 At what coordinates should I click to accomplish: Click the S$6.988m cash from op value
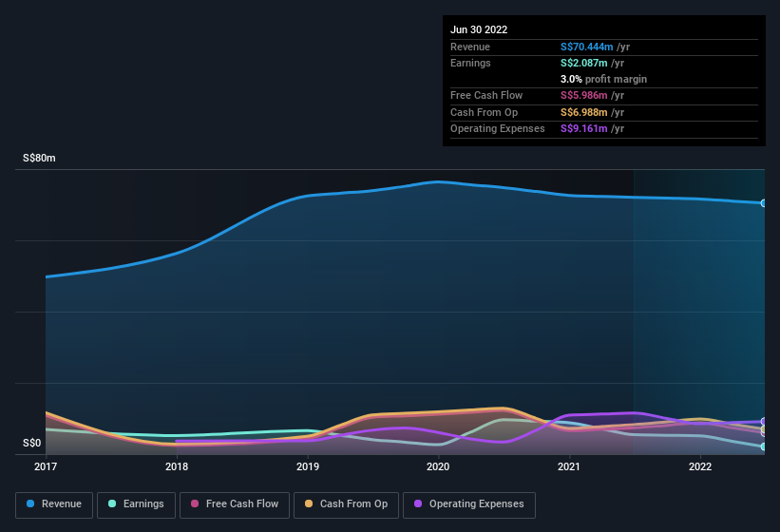tap(583, 112)
